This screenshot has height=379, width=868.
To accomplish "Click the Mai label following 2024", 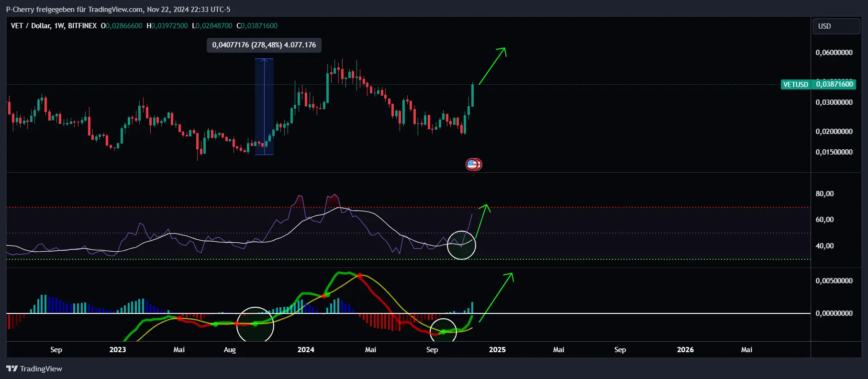I will pos(370,350).
